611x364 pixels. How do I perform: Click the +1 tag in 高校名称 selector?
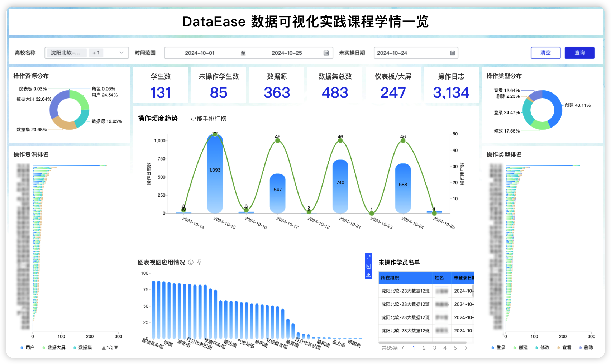(96, 53)
